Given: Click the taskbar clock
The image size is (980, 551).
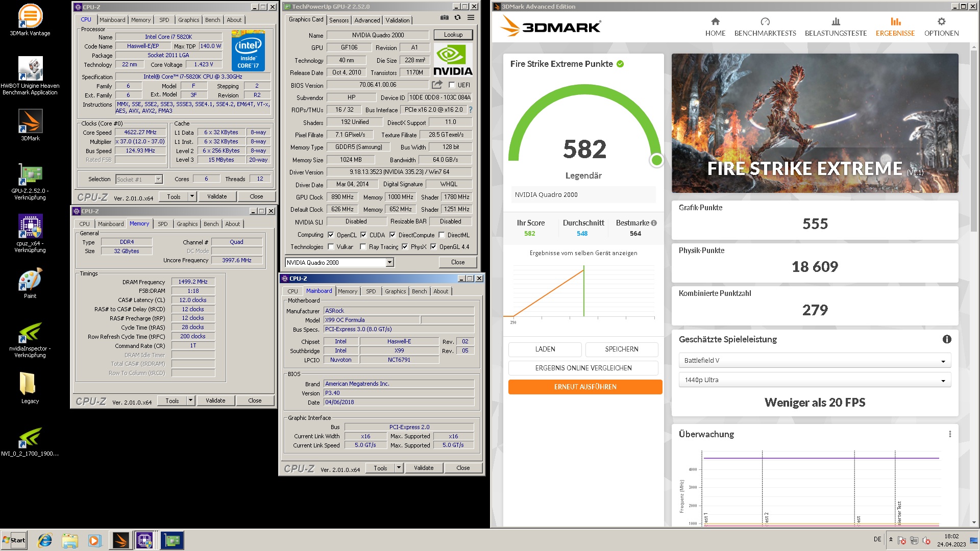Looking at the screenshot, I should pyautogui.click(x=951, y=540).
